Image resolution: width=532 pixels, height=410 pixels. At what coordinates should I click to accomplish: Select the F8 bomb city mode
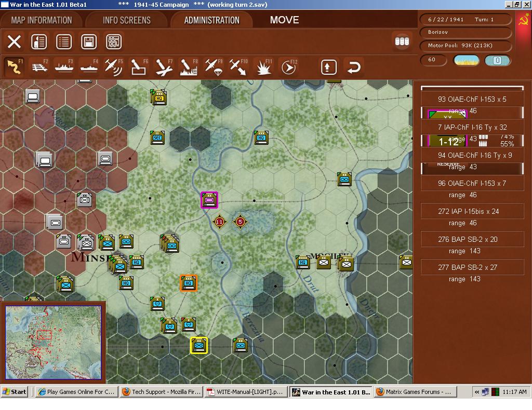[189, 67]
